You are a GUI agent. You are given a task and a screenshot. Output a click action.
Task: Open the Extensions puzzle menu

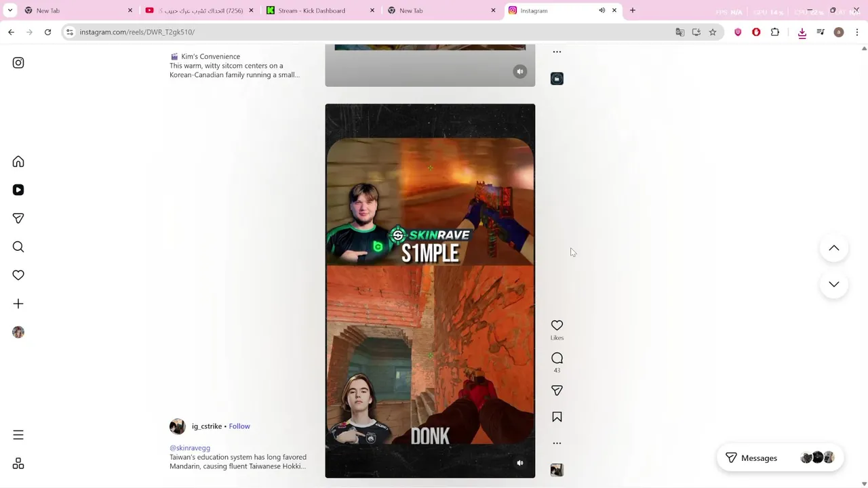[775, 33]
